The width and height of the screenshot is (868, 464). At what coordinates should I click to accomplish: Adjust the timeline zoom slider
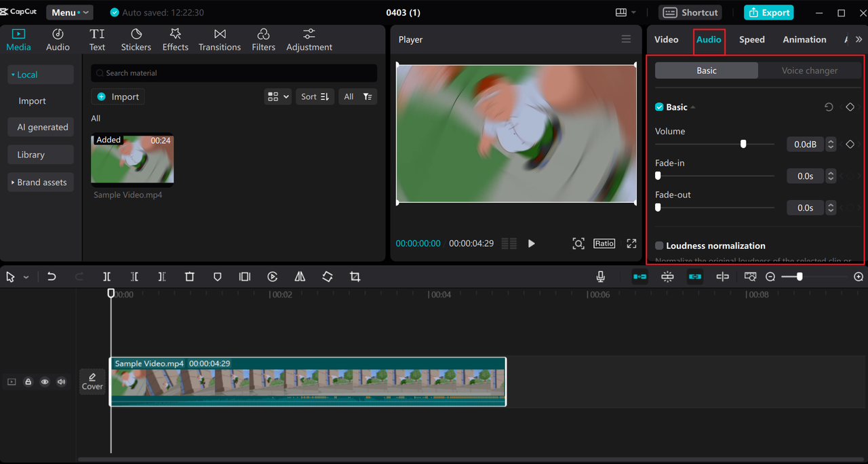(x=800, y=277)
